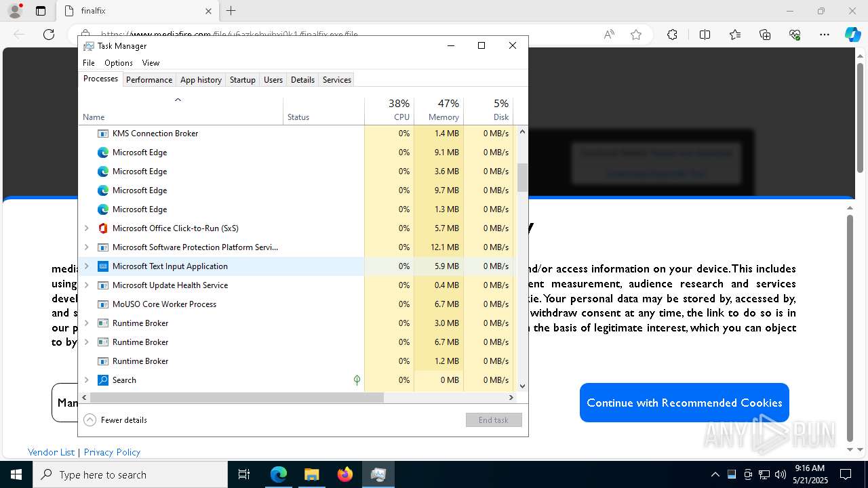868x488 pixels.
Task: Expand Microsoft Update Health Service group
Action: [86, 285]
